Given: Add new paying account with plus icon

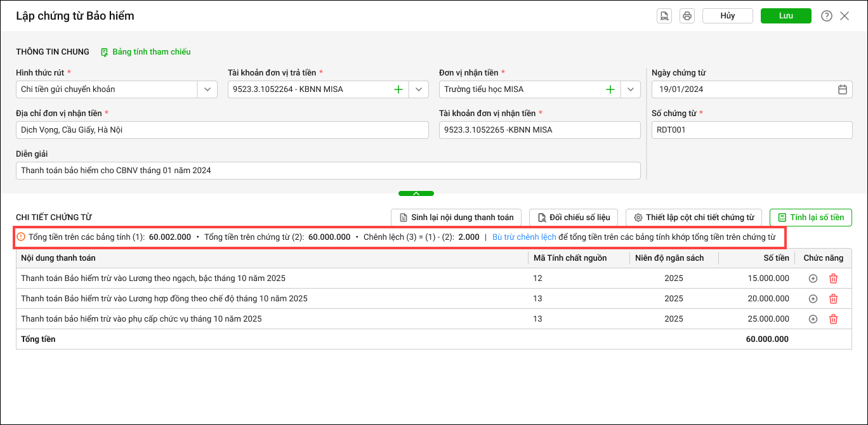Looking at the screenshot, I should pos(398,89).
